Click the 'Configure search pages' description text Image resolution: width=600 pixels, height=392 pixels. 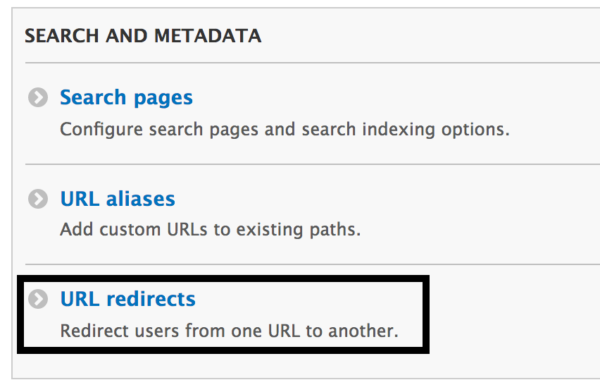(285, 130)
